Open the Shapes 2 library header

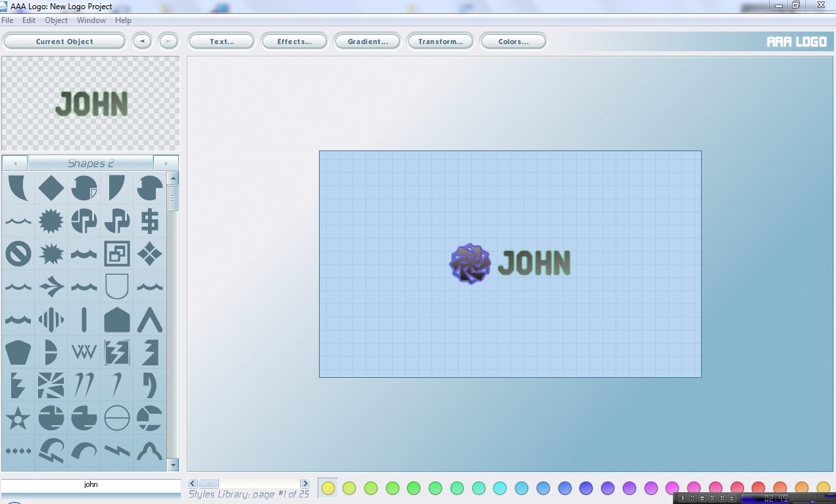(91, 164)
